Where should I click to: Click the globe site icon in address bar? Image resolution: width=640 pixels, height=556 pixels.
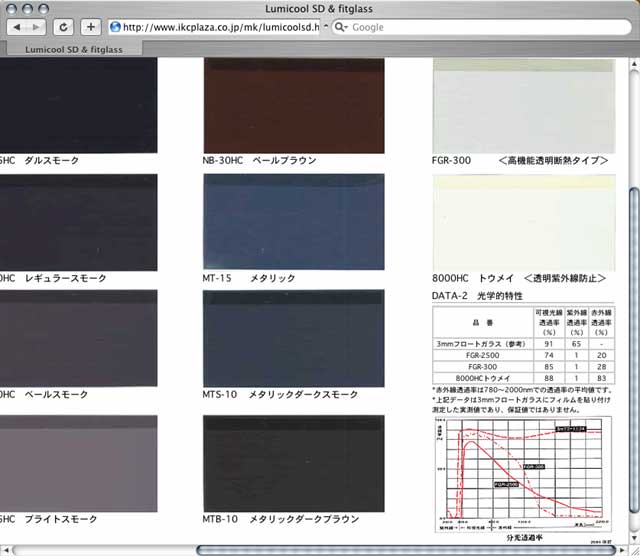pyautogui.click(x=116, y=27)
